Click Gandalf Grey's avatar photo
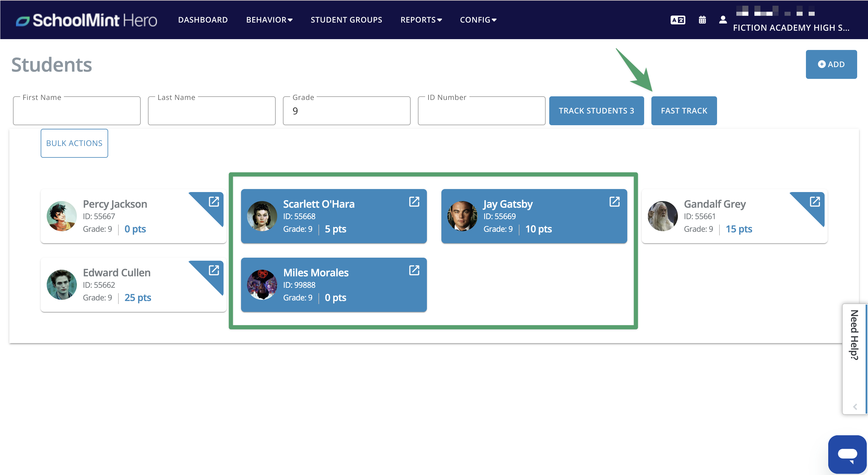The image size is (868, 475). click(x=663, y=216)
